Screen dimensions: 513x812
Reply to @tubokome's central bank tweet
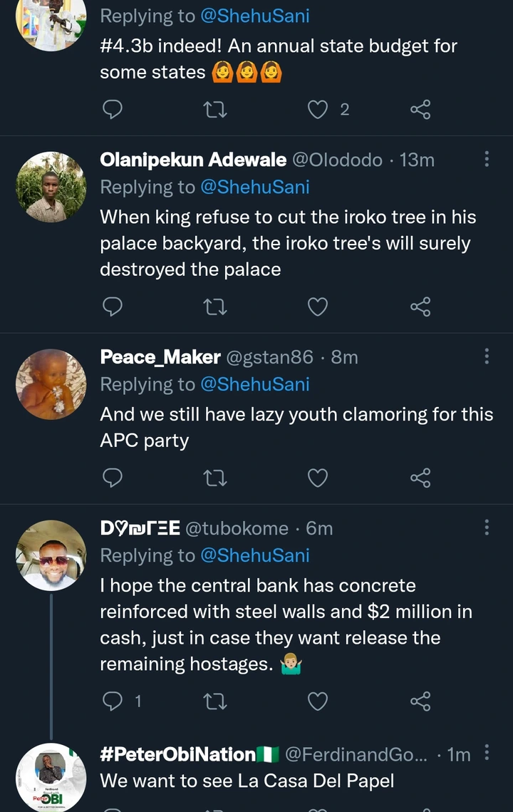point(113,701)
